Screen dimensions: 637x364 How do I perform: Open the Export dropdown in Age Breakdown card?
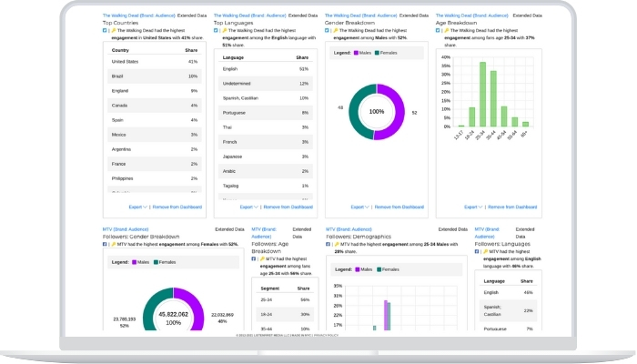coord(473,207)
